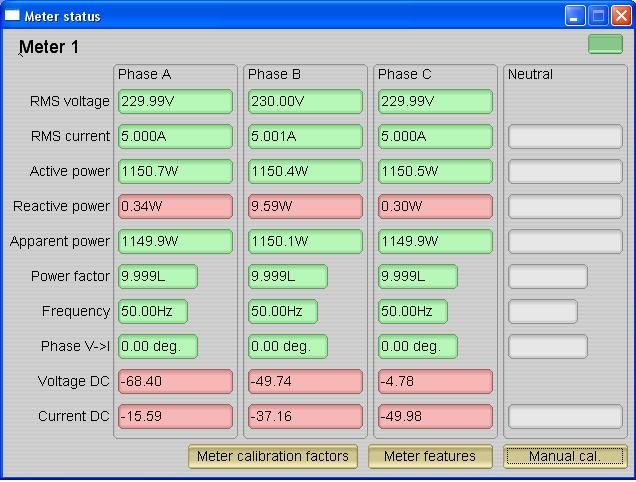
Task: Click Neutral frequency empty field
Action: (543, 311)
